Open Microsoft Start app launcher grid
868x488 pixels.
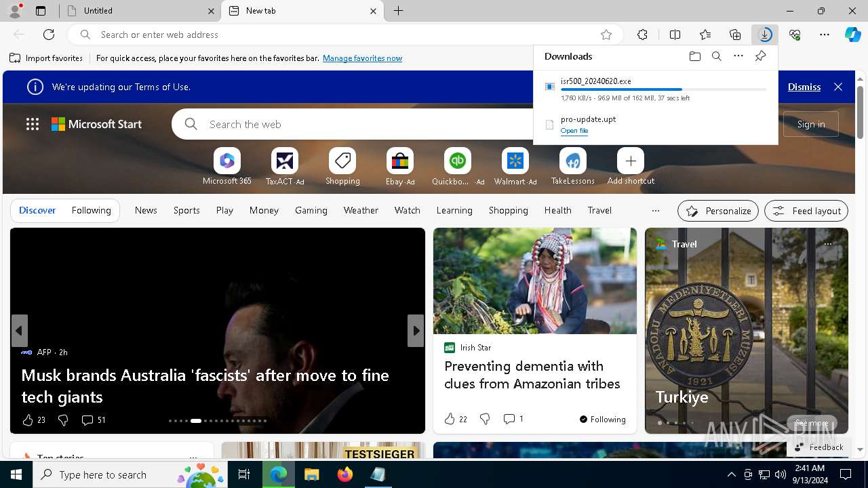(x=33, y=124)
